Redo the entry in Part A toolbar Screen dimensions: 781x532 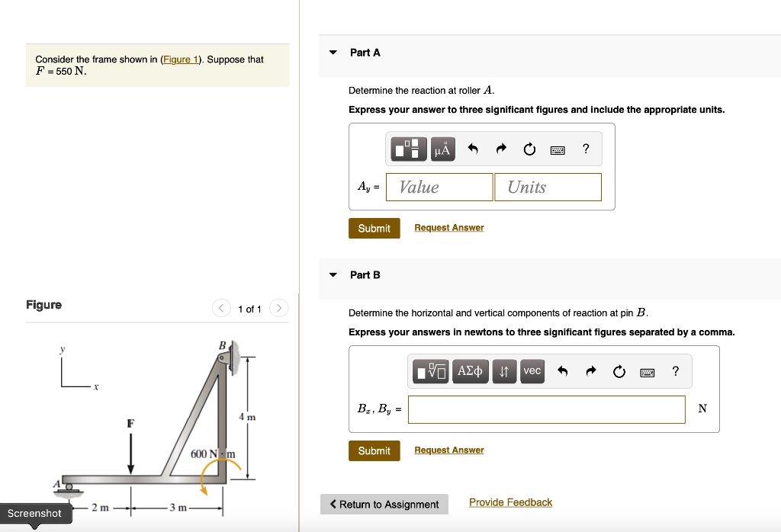tap(500, 148)
